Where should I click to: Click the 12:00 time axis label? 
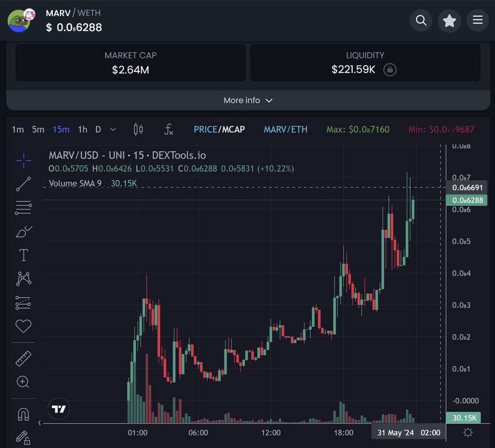271,433
